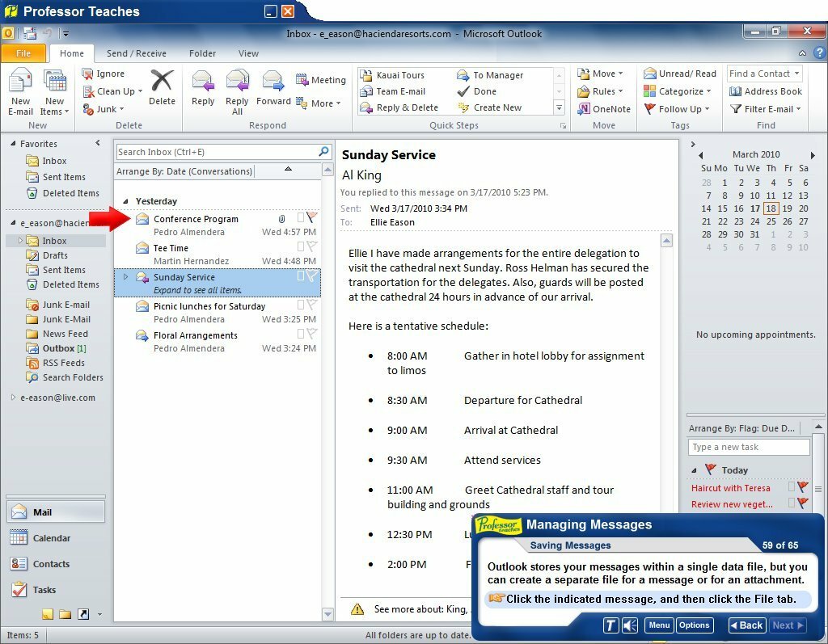
Task: Send message to OneNote
Action: coord(604,109)
